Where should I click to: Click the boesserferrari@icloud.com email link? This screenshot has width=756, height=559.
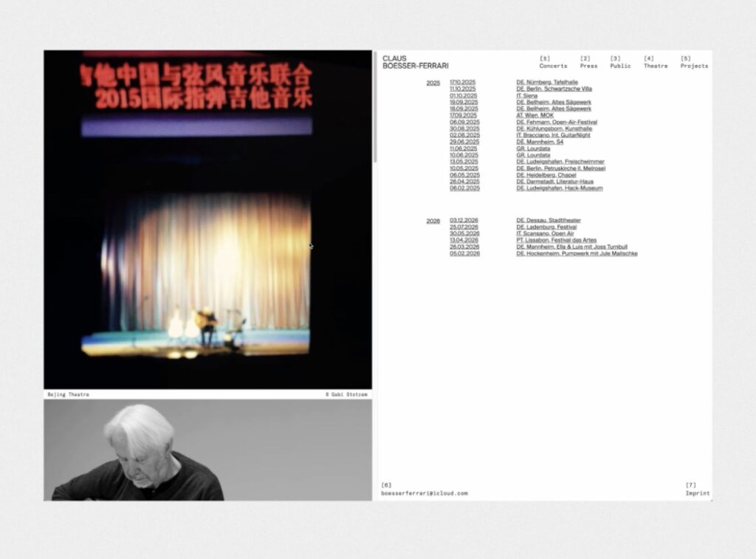(425, 493)
